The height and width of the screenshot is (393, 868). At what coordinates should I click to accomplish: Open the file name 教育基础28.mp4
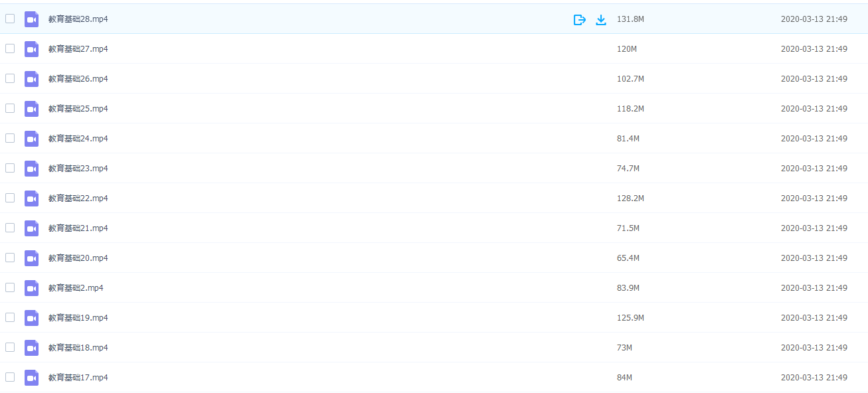point(78,19)
